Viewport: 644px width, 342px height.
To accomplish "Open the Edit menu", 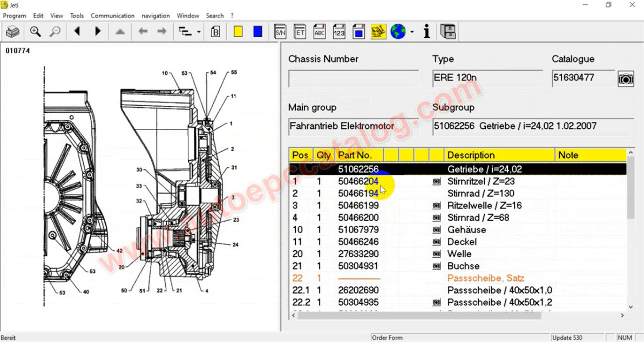I will click(38, 16).
